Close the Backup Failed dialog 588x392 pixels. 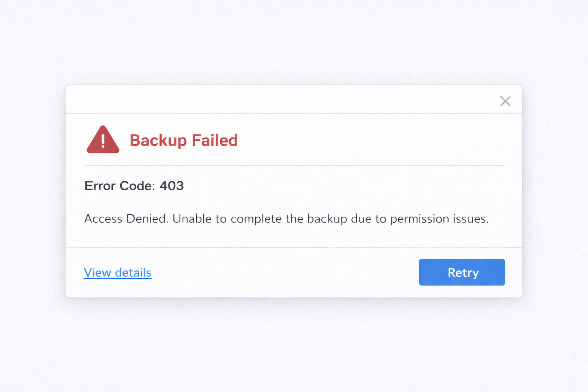(x=505, y=101)
